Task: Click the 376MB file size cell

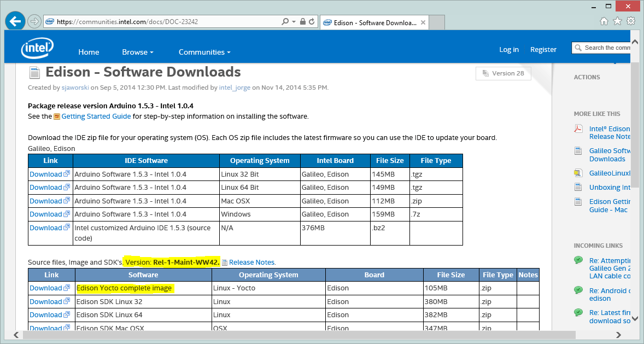Action: (335, 233)
